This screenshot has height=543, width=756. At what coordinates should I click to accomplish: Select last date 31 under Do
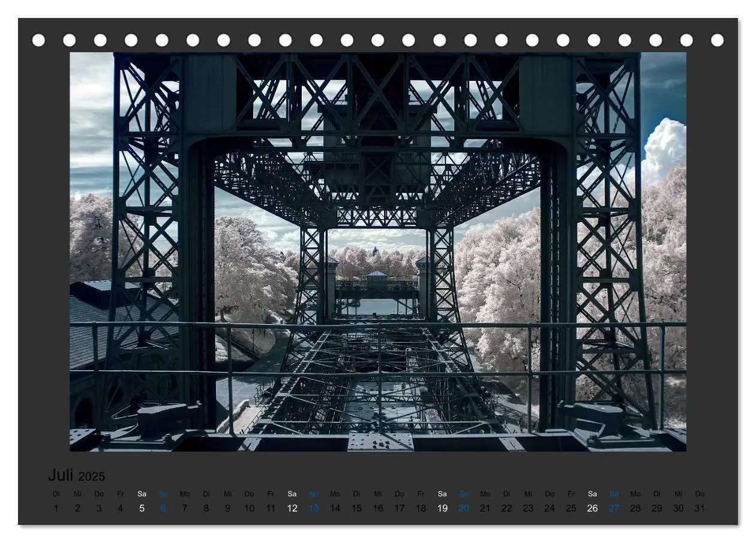tap(700, 508)
